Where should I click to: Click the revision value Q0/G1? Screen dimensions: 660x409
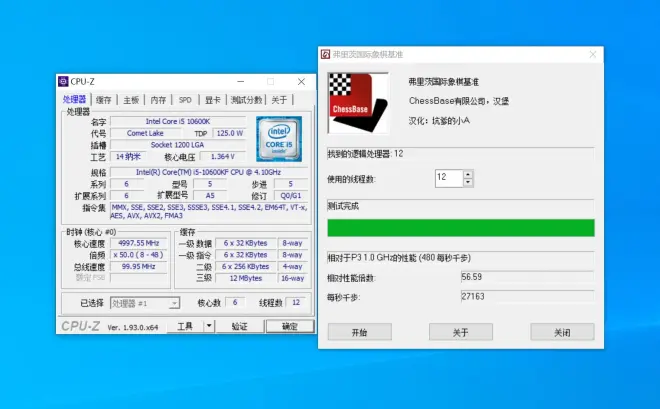click(291, 196)
